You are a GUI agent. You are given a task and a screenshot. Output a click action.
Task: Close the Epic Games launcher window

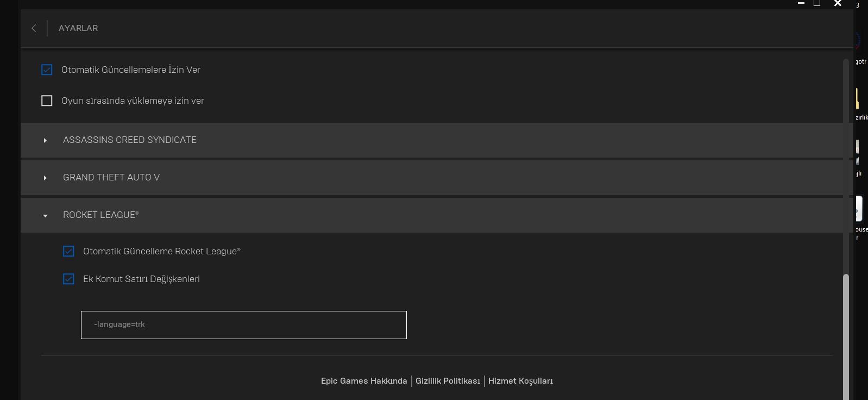(x=838, y=3)
